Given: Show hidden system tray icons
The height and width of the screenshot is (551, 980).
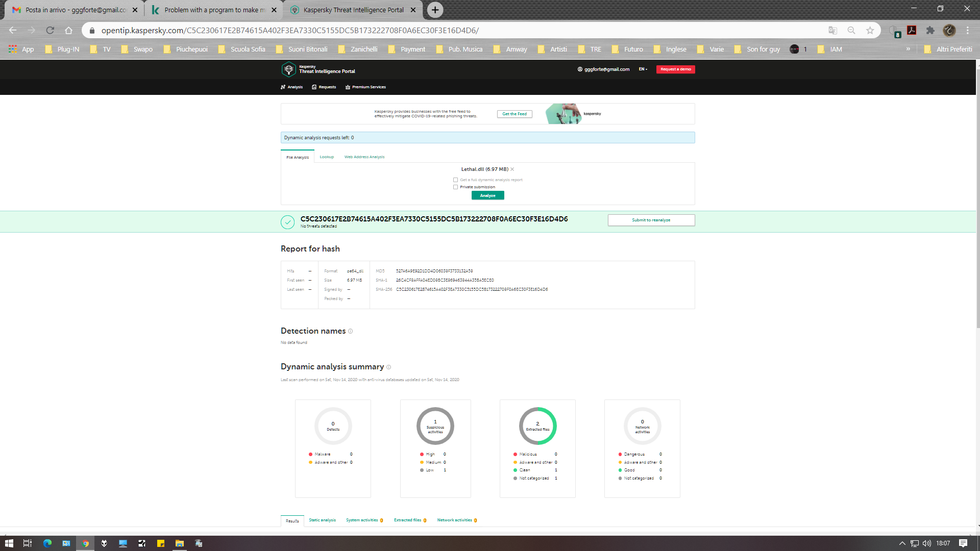Looking at the screenshot, I should point(902,543).
